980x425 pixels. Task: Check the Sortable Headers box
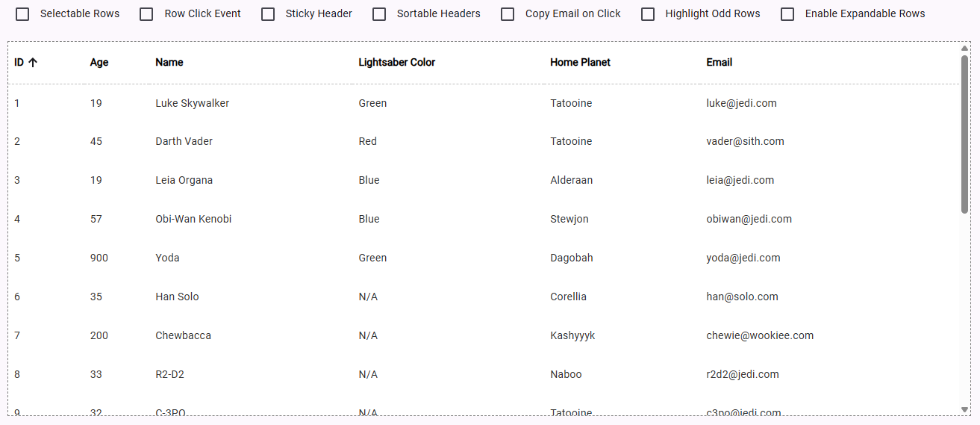click(x=380, y=14)
